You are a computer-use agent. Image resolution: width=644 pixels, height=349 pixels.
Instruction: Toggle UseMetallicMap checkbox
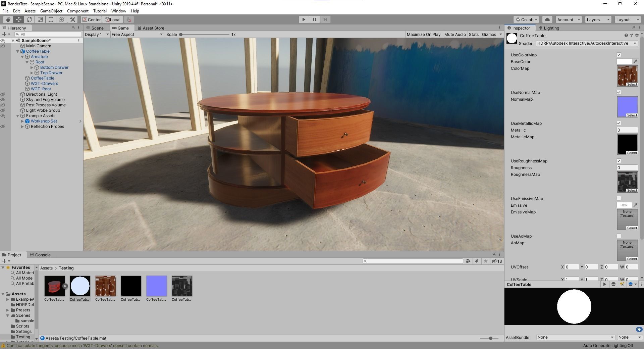coord(619,123)
